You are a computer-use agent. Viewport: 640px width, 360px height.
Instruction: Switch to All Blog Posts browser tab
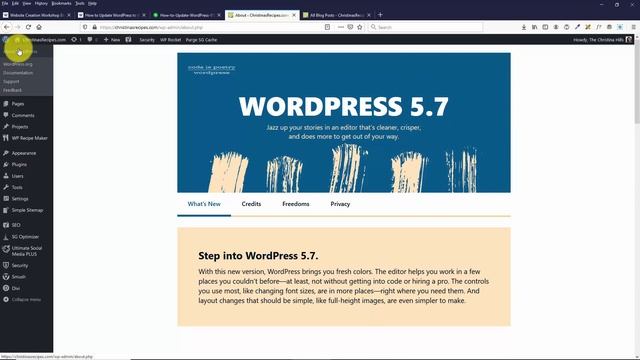tap(337, 15)
